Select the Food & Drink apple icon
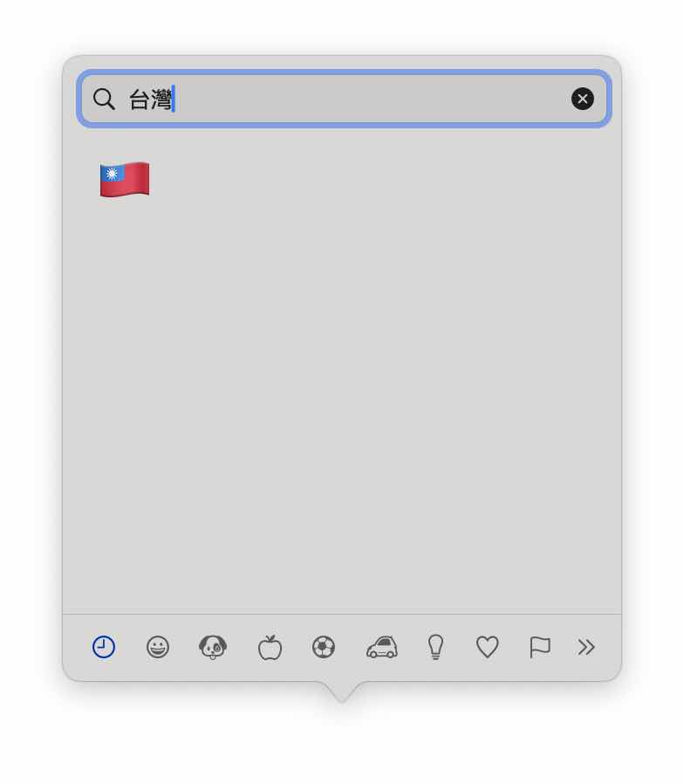684x784 pixels. (270, 647)
